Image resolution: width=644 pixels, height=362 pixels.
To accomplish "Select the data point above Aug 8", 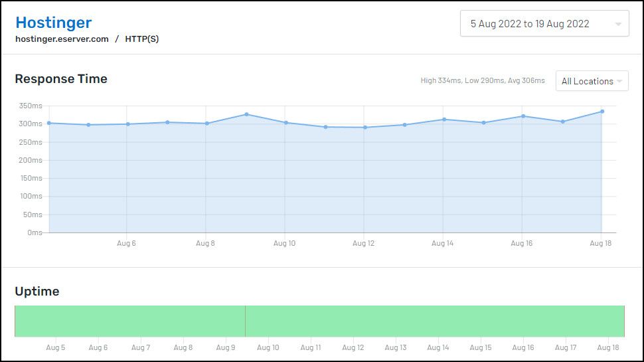I will (207, 124).
